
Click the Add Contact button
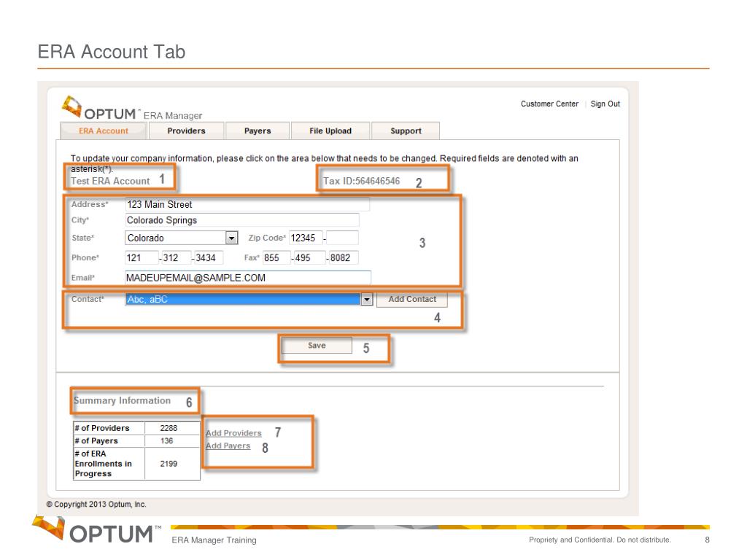point(412,299)
